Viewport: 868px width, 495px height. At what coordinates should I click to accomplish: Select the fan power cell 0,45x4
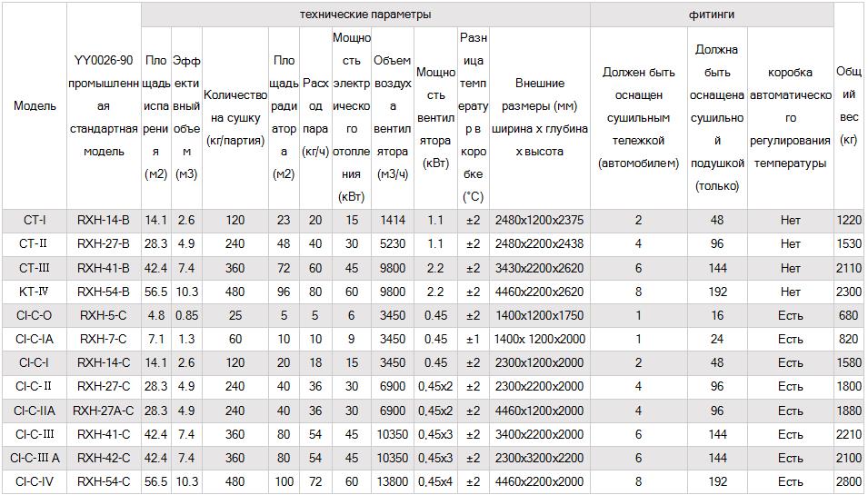click(435, 481)
